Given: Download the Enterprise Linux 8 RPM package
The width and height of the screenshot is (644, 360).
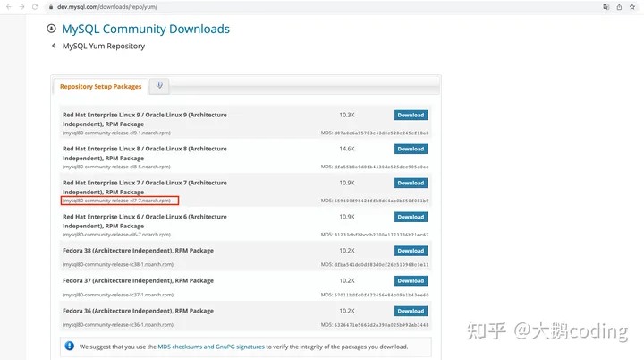Looking at the screenshot, I should click(411, 150).
